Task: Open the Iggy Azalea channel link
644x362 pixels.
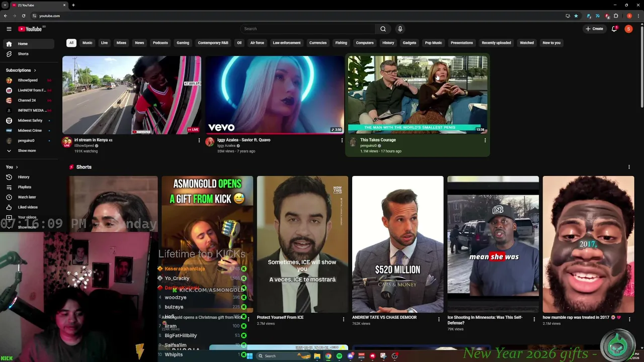Action: 226,146
